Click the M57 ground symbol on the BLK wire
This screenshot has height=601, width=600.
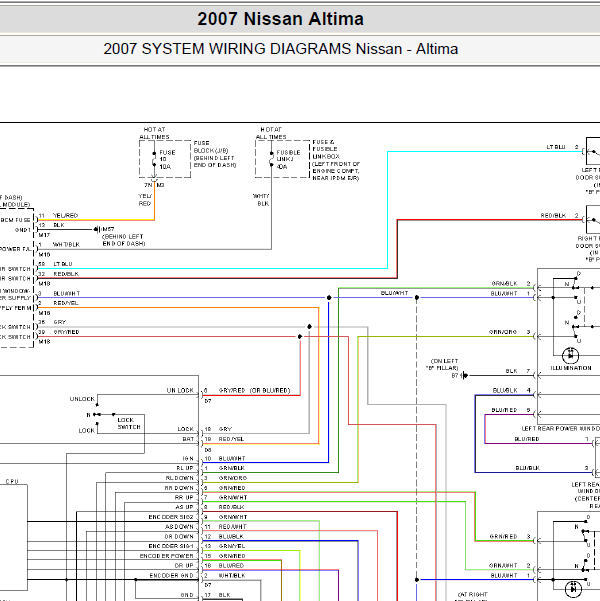[97, 229]
